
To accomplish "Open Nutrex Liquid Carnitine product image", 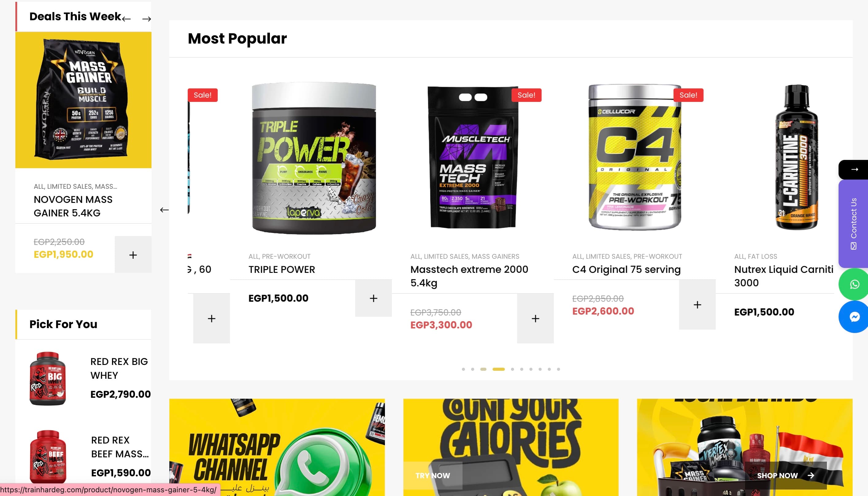I will point(797,157).
